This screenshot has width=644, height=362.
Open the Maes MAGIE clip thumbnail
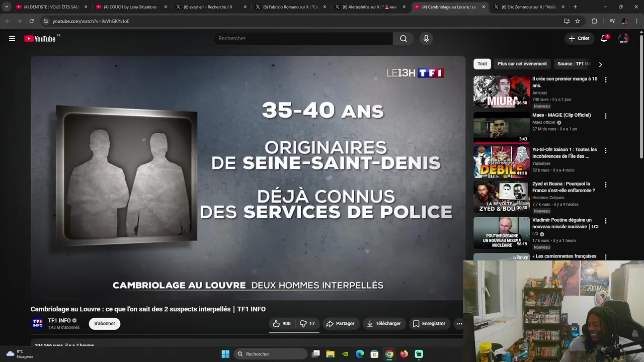point(502,128)
